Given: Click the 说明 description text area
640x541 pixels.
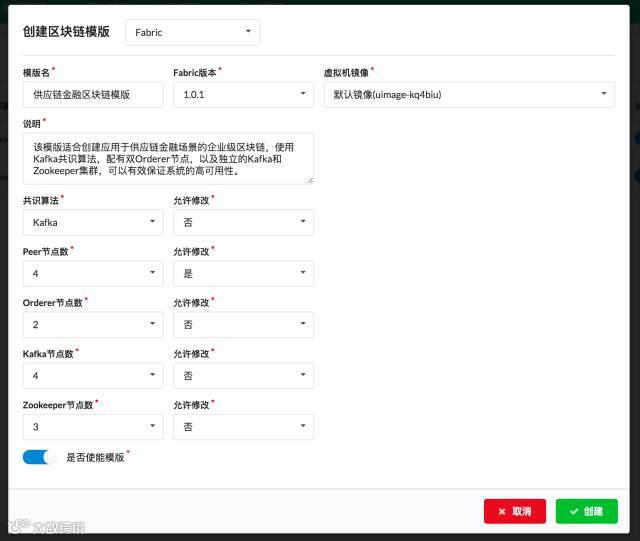Looking at the screenshot, I should click(168, 158).
